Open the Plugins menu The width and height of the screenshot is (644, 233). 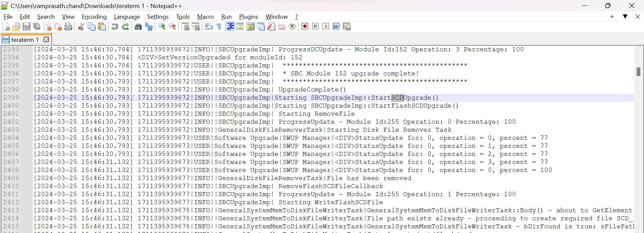[249, 17]
